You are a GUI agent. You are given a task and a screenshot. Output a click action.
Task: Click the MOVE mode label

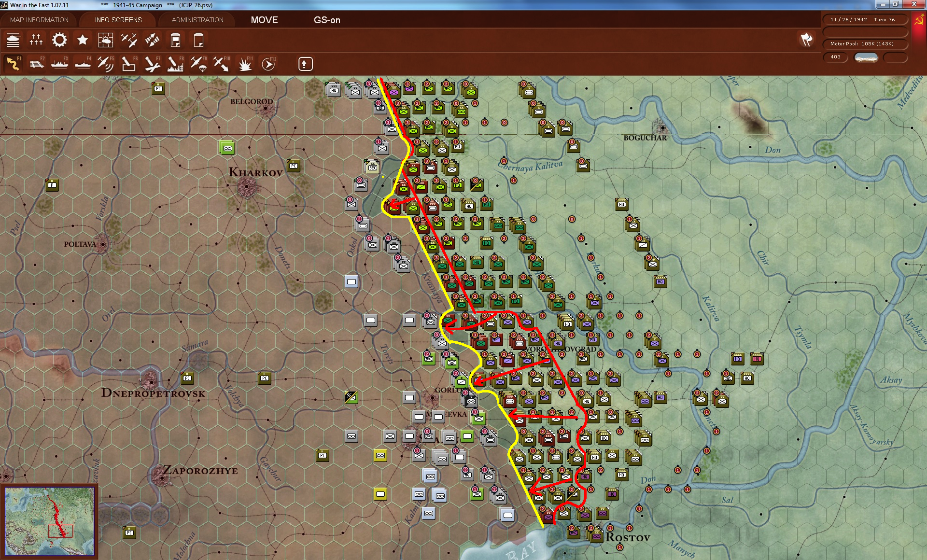[264, 20]
